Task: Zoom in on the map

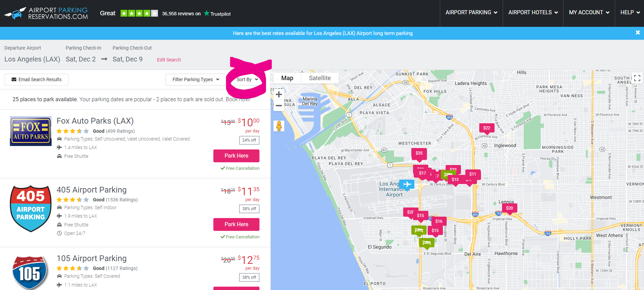Action: coord(279,94)
